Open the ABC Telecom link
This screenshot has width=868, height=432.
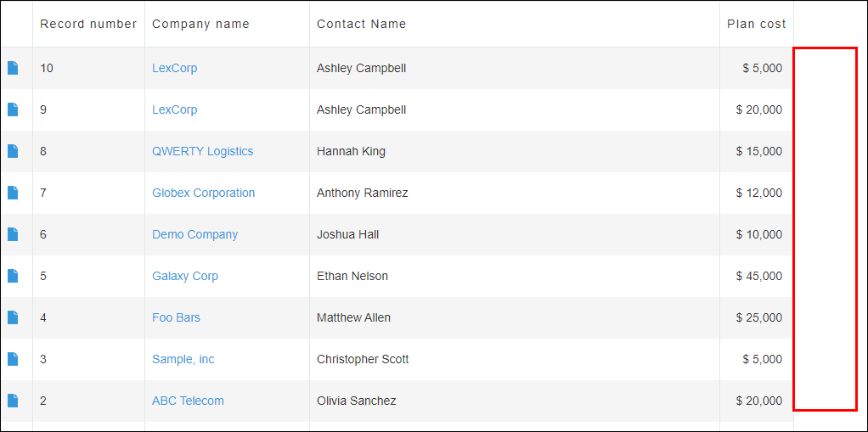[188, 401]
